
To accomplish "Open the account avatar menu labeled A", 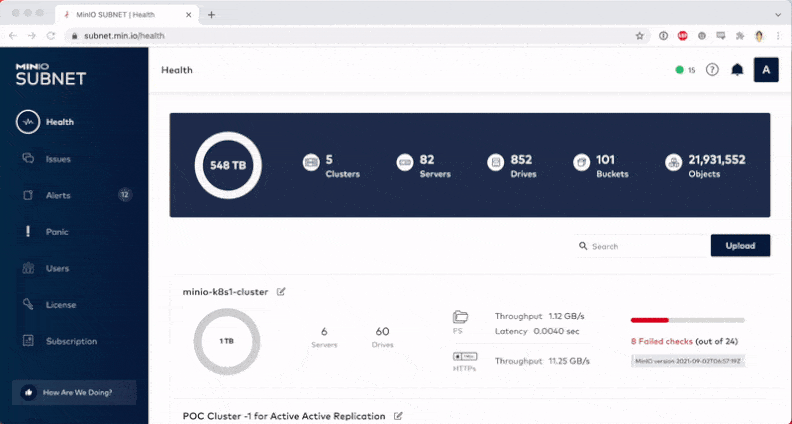I will point(766,70).
